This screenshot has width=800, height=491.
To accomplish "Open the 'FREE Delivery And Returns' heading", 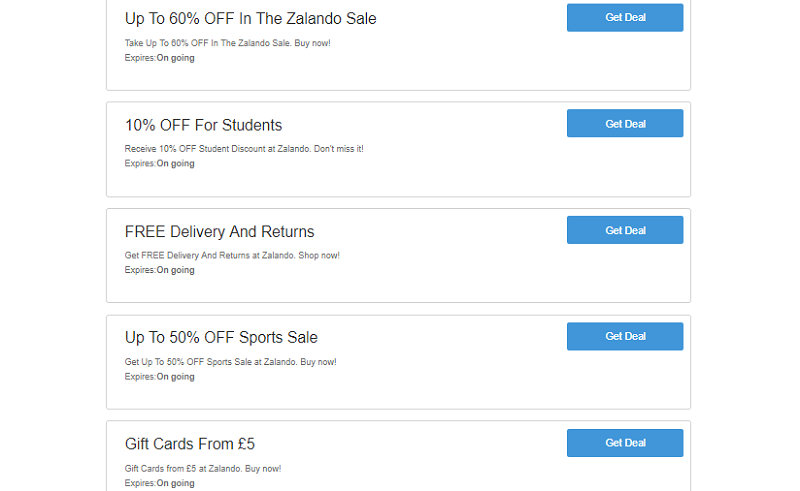I will [x=219, y=232].
